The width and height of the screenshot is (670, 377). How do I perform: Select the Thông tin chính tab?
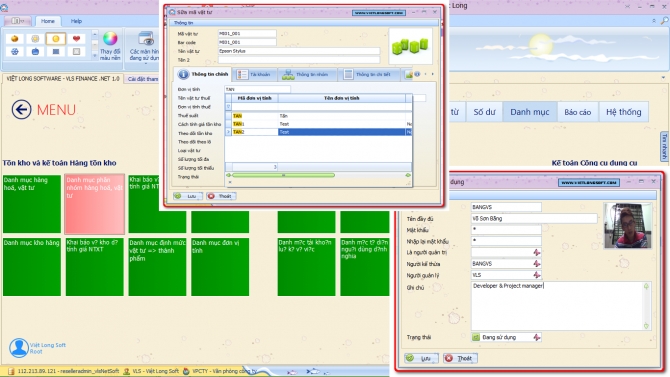point(203,74)
